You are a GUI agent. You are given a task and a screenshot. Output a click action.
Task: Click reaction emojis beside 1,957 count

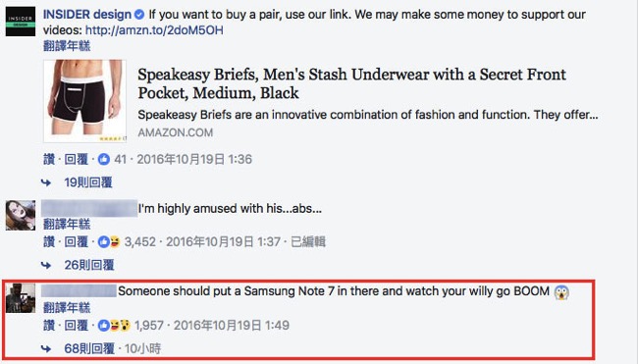(114, 326)
